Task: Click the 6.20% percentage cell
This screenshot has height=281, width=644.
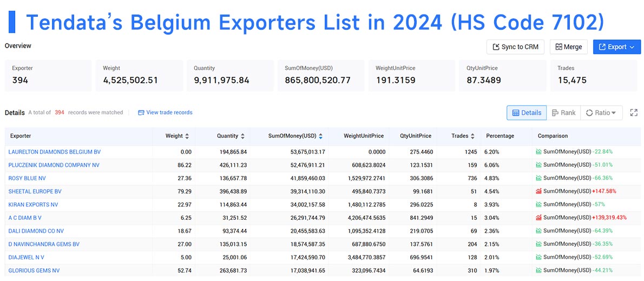Action: pyautogui.click(x=491, y=152)
